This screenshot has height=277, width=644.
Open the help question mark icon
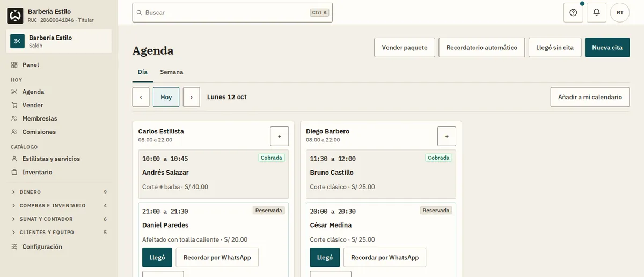tap(573, 12)
